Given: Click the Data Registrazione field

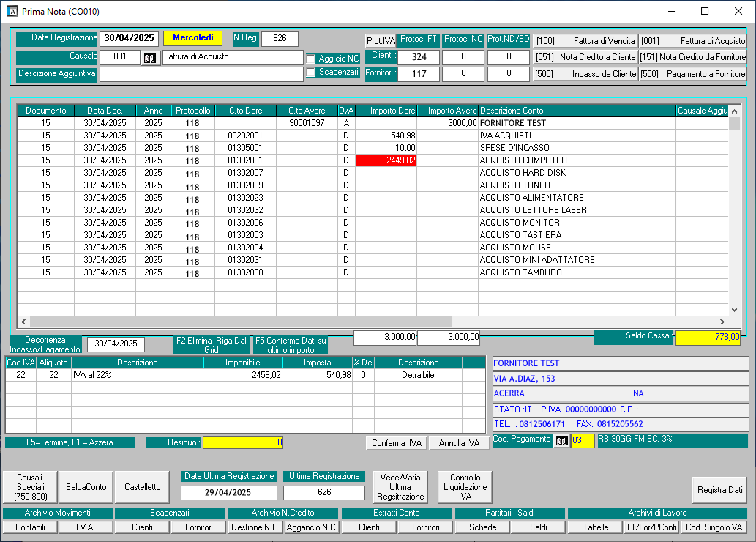Looking at the screenshot, I should pos(130,38).
